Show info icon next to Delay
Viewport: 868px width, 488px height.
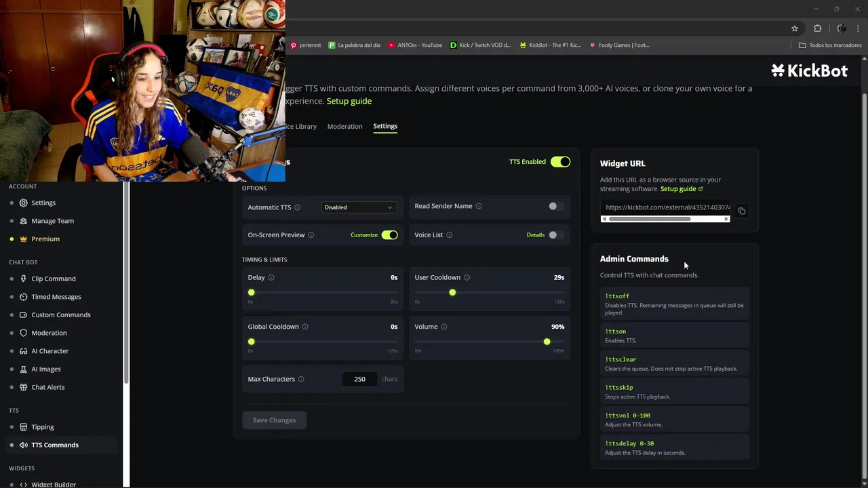(271, 277)
